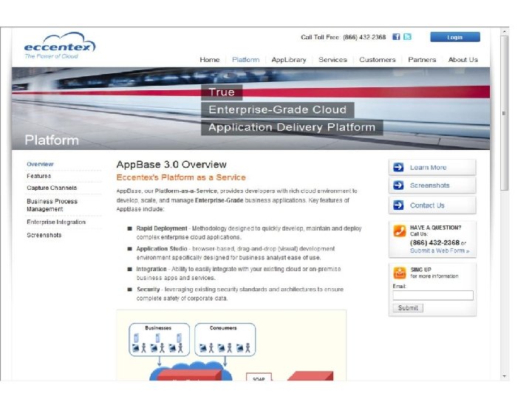
Task: Open the Services menu item
Action: tap(332, 60)
